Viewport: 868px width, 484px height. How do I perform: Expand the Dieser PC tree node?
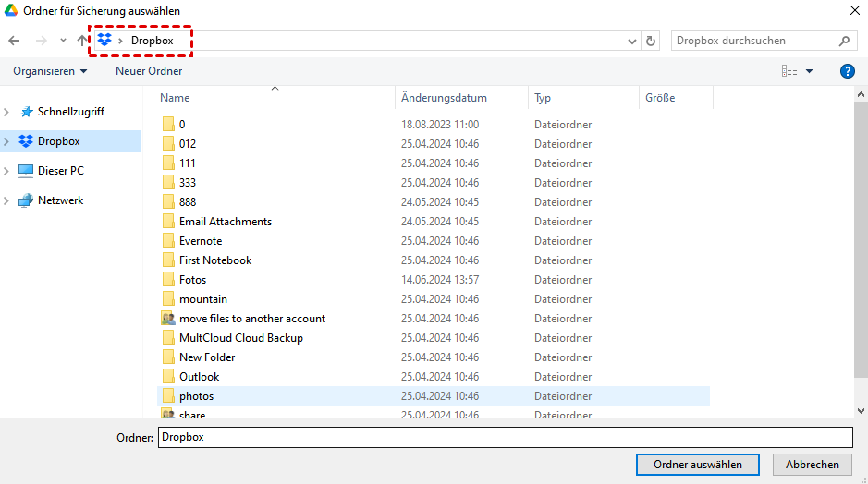tap(7, 171)
